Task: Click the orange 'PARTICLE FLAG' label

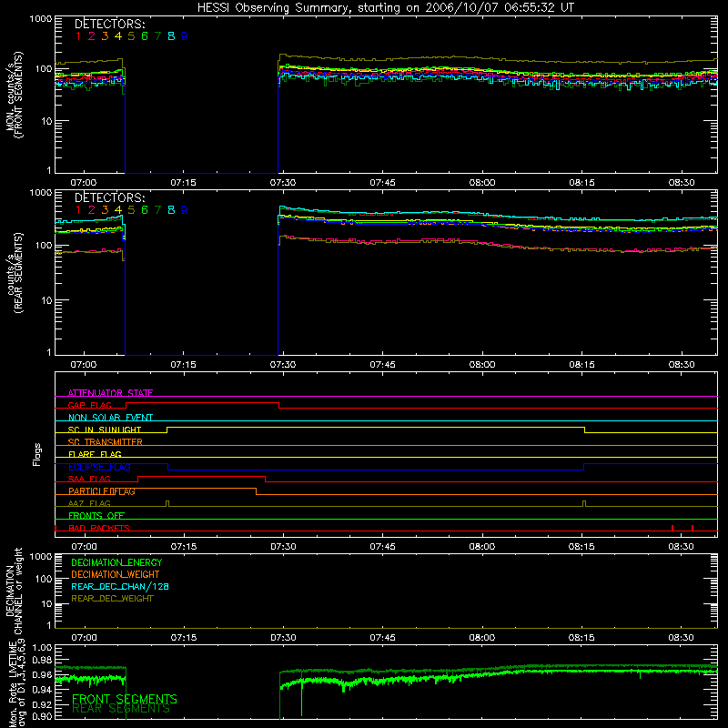Action: [102, 491]
